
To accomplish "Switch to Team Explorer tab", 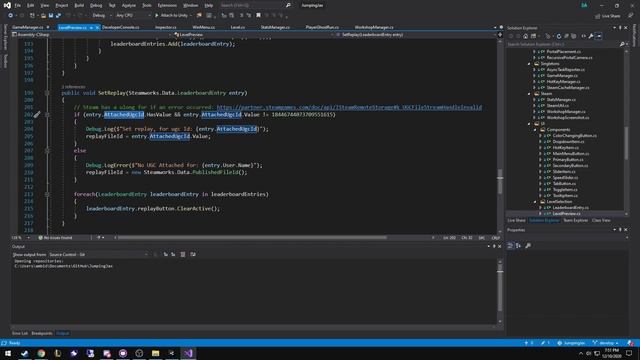I will coord(576,220).
